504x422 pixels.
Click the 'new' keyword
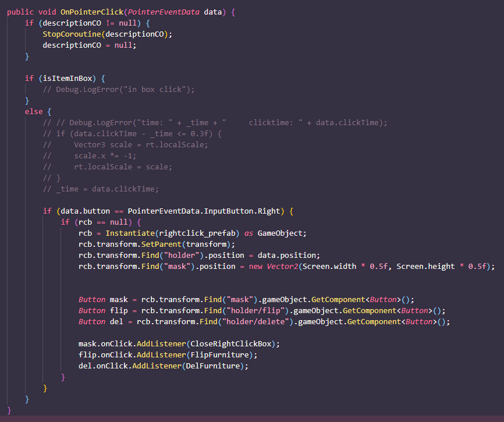coord(255,267)
